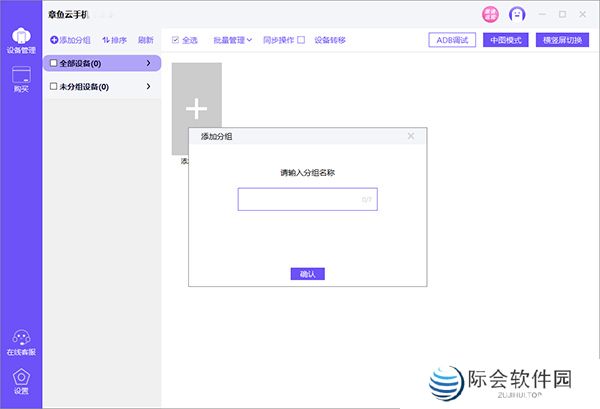Open 在线客服 support in the sidebar

click(21, 343)
